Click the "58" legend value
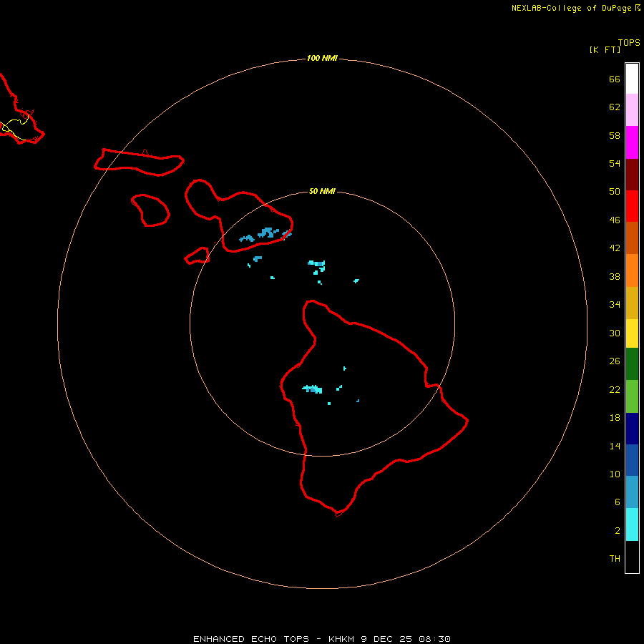This screenshot has width=644, height=644. click(615, 135)
